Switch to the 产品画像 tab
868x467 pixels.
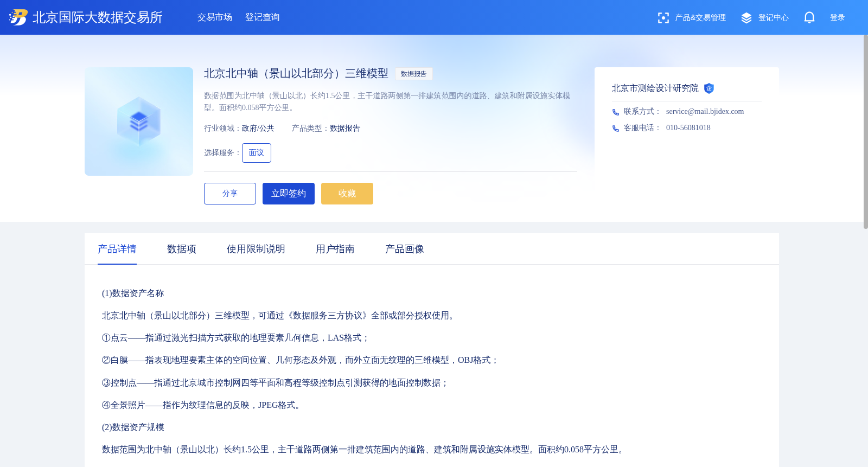[x=405, y=249]
